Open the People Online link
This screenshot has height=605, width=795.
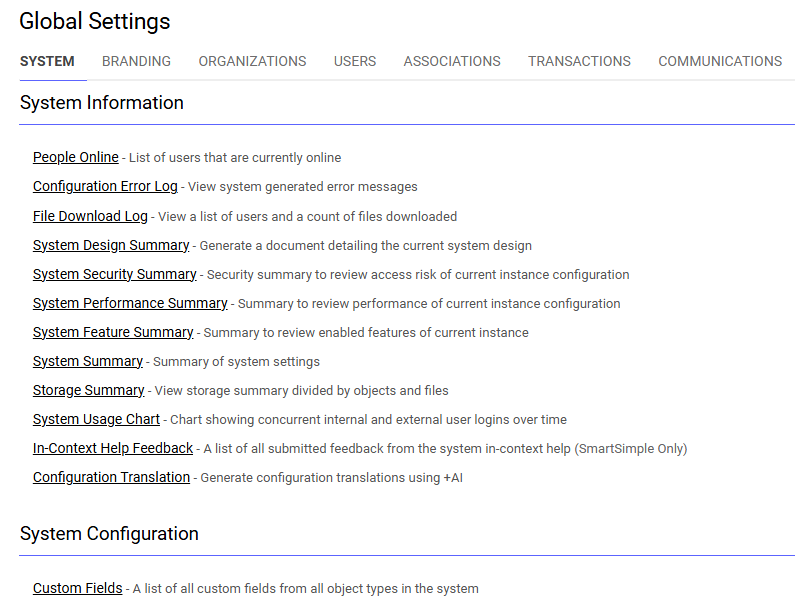[x=76, y=157]
